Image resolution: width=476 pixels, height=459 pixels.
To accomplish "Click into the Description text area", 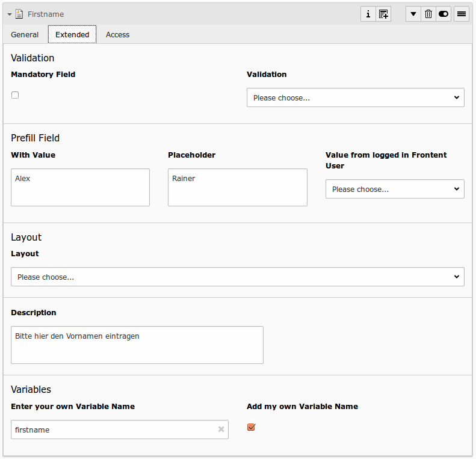I will click(x=137, y=345).
